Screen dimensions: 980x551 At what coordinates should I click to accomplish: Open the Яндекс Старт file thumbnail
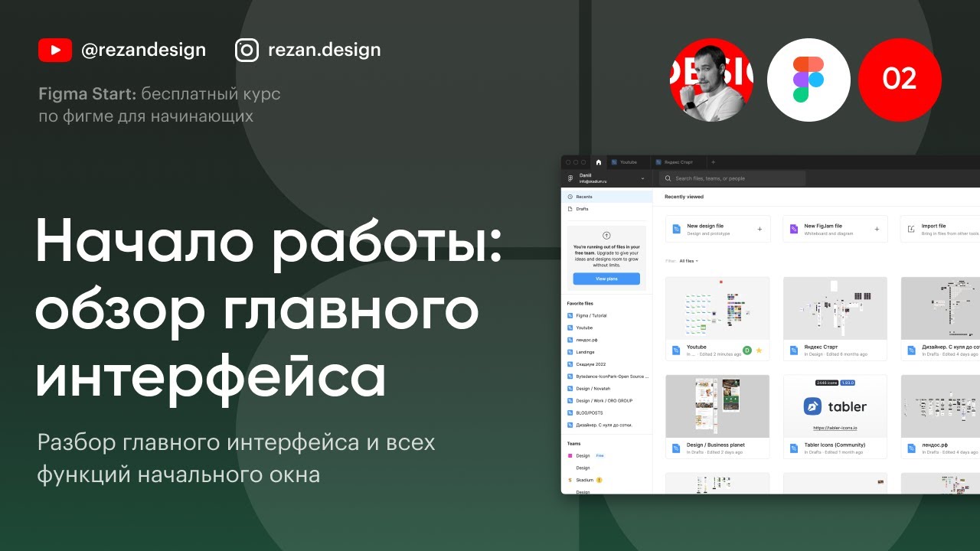835,308
